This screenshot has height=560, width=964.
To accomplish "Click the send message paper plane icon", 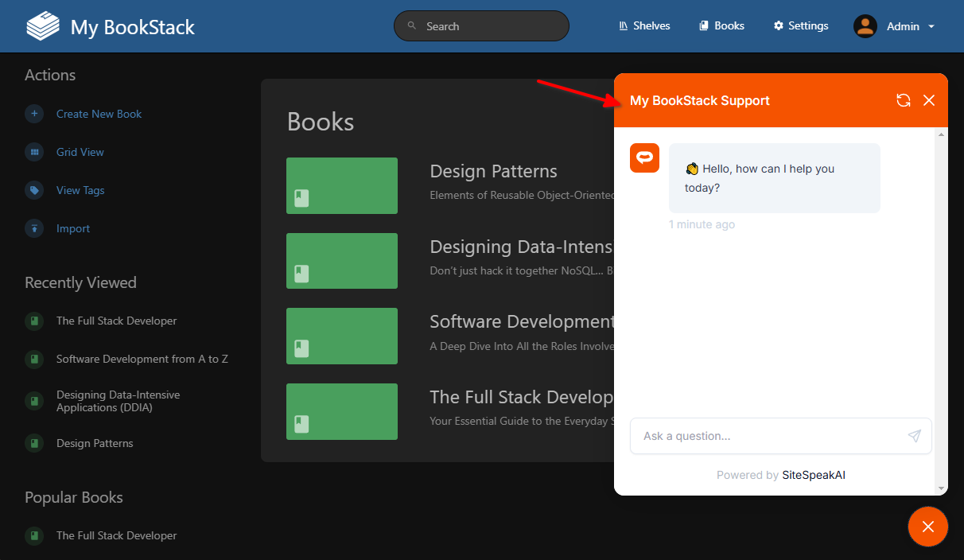I will pyautogui.click(x=915, y=436).
